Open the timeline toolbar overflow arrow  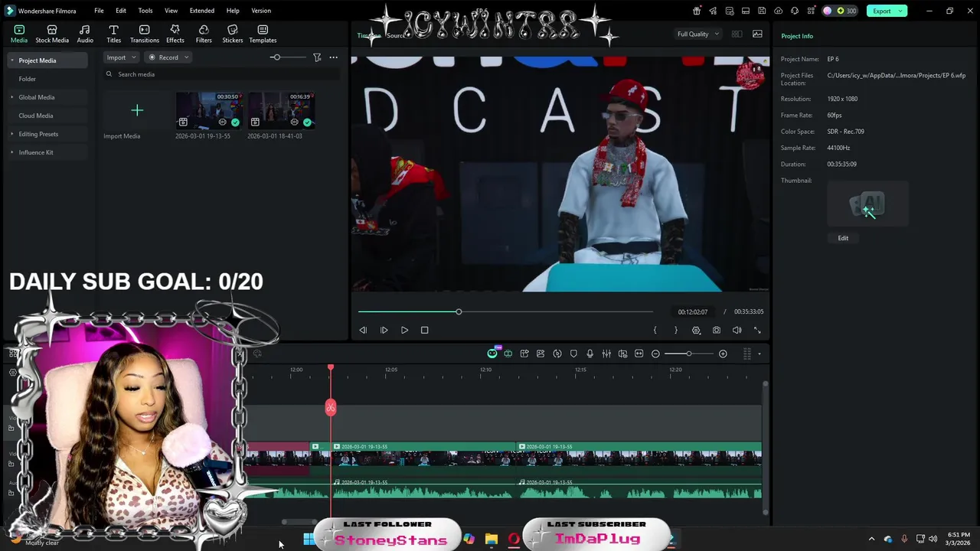pos(759,354)
